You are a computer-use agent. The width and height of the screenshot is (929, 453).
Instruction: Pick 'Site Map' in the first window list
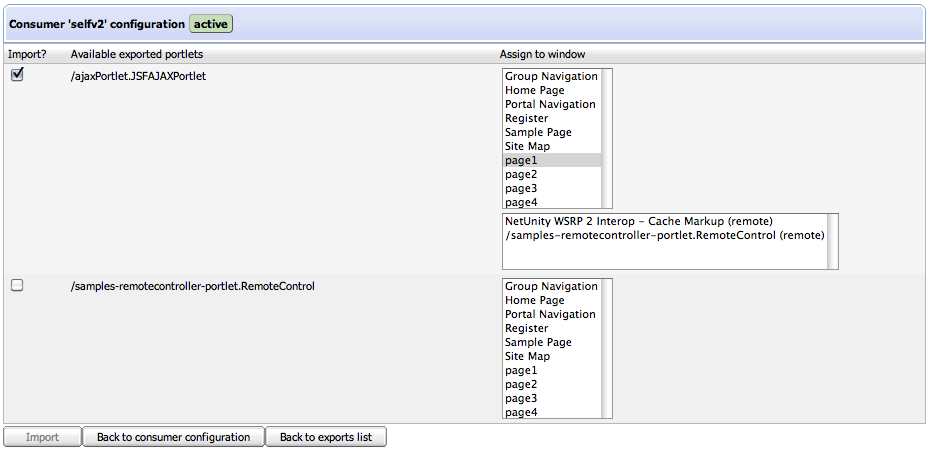tap(527, 146)
